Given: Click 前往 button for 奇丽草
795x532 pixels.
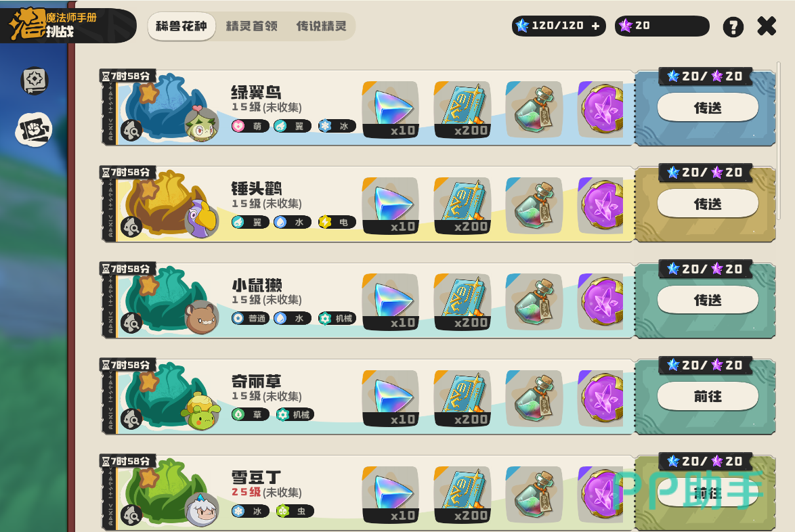Looking at the screenshot, I should click(x=708, y=396).
